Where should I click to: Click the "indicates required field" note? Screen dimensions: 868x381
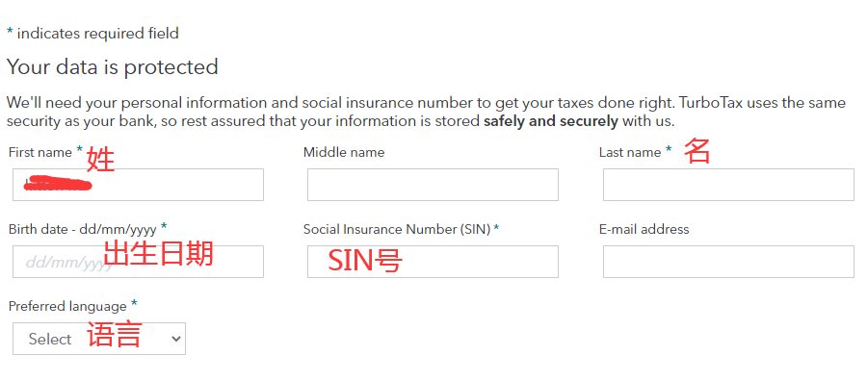pos(98,33)
